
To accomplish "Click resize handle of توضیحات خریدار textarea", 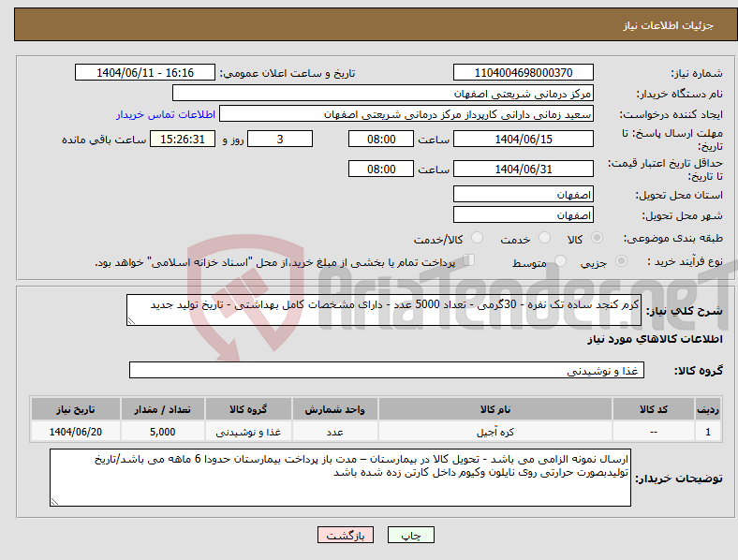I will tap(54, 502).
